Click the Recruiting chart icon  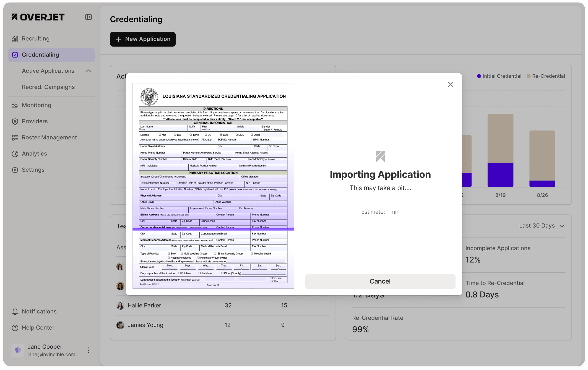pyautogui.click(x=15, y=39)
